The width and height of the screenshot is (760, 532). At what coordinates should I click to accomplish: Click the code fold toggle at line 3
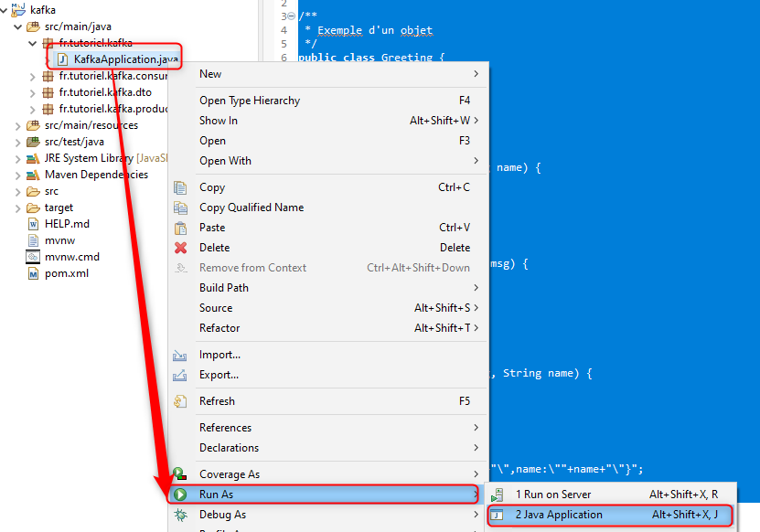tap(293, 16)
